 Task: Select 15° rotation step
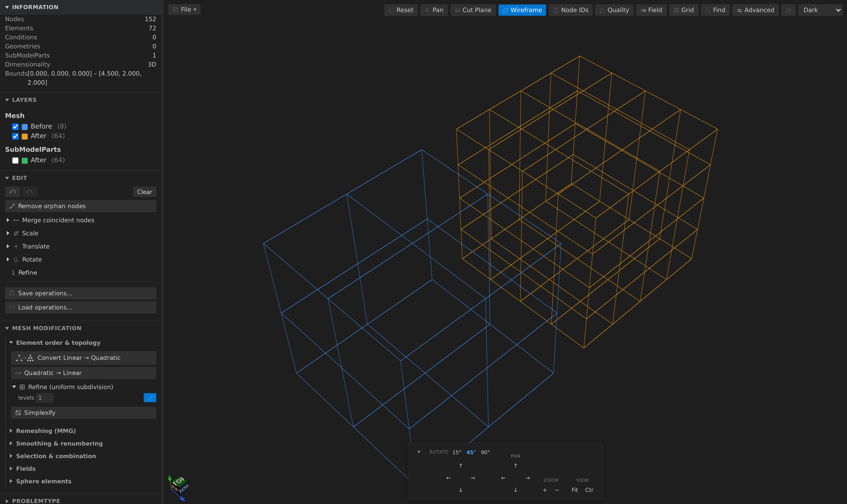click(x=457, y=452)
